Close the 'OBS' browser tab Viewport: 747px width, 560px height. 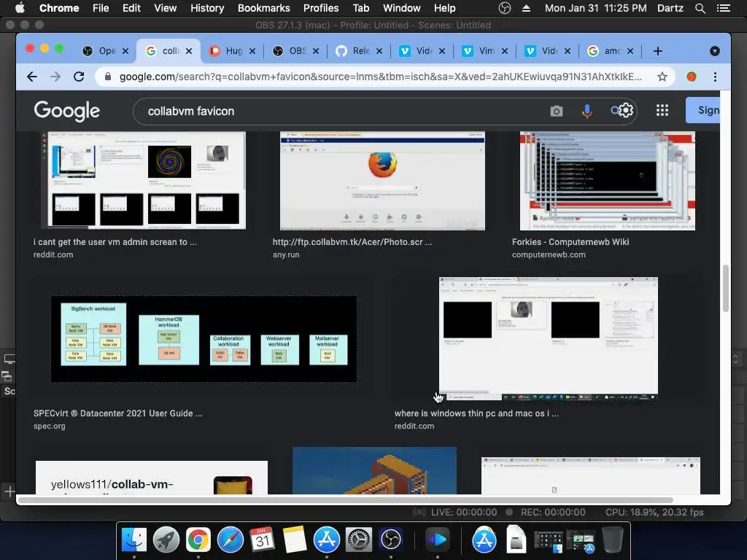point(316,51)
